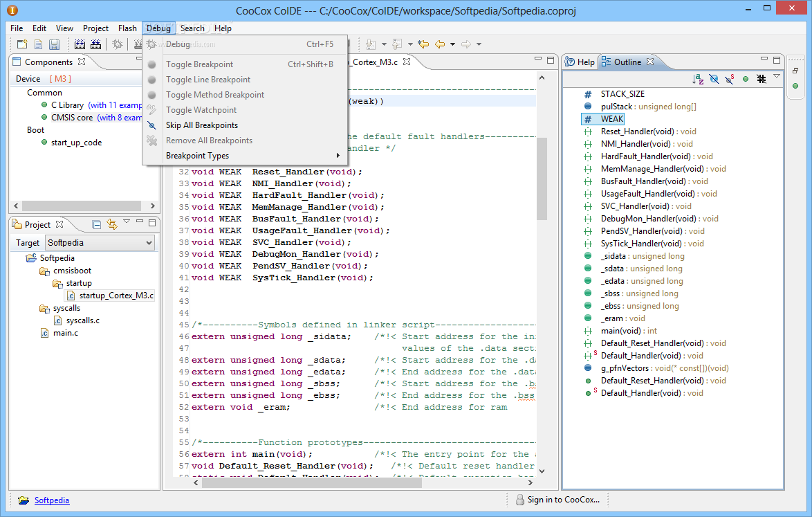Close the Components panel tab

[82, 62]
